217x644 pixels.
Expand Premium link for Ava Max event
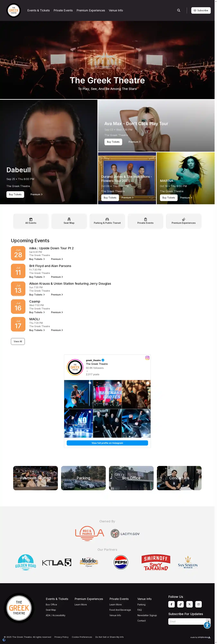pyautogui.click(x=135, y=142)
